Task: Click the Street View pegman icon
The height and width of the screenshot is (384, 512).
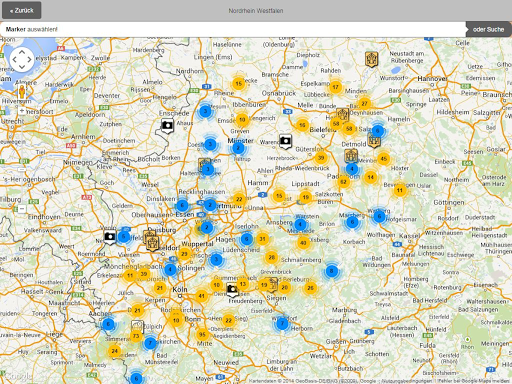Action: coord(22,91)
